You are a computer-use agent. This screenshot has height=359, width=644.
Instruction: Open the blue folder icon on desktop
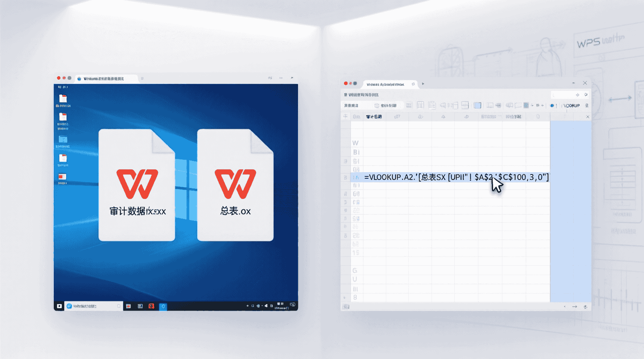63,139
